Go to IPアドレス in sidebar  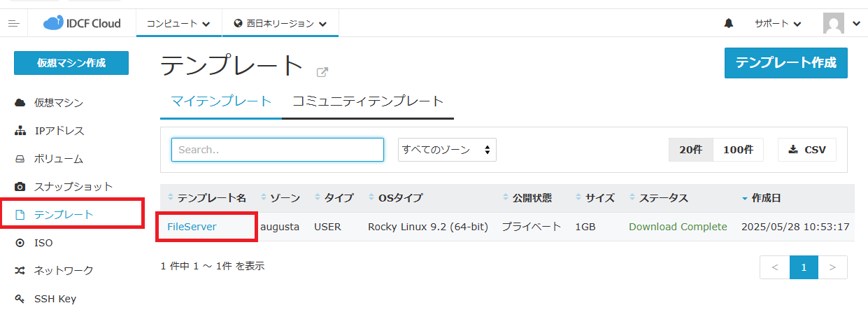coord(59,131)
